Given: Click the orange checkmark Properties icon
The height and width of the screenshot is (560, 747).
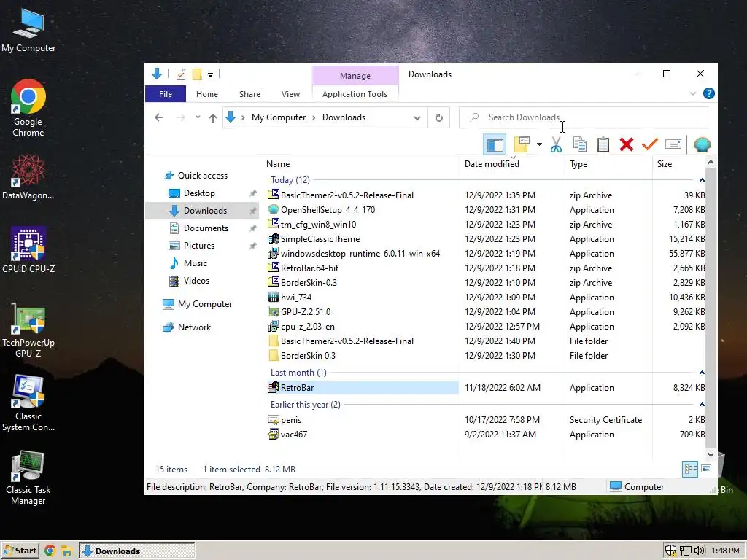Looking at the screenshot, I should [x=650, y=144].
